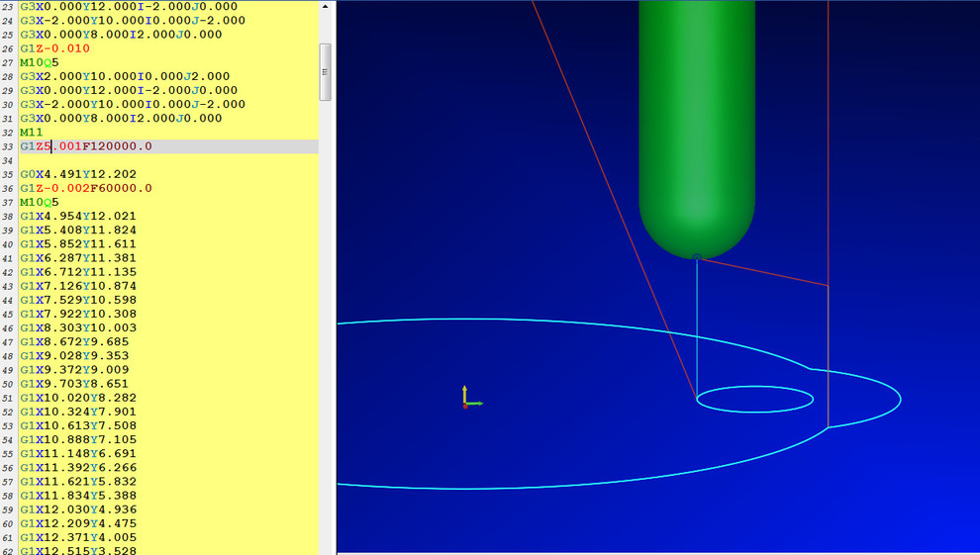The image size is (980, 555).
Task: Click the G1Z-0.010 line
Action: point(54,48)
